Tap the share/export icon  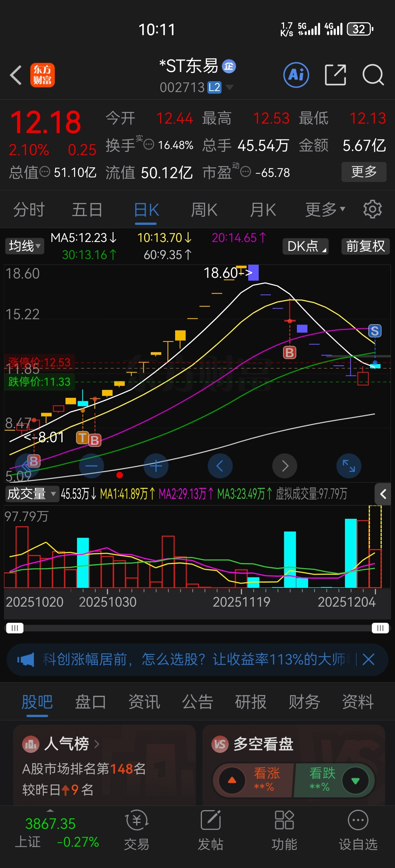[335, 75]
